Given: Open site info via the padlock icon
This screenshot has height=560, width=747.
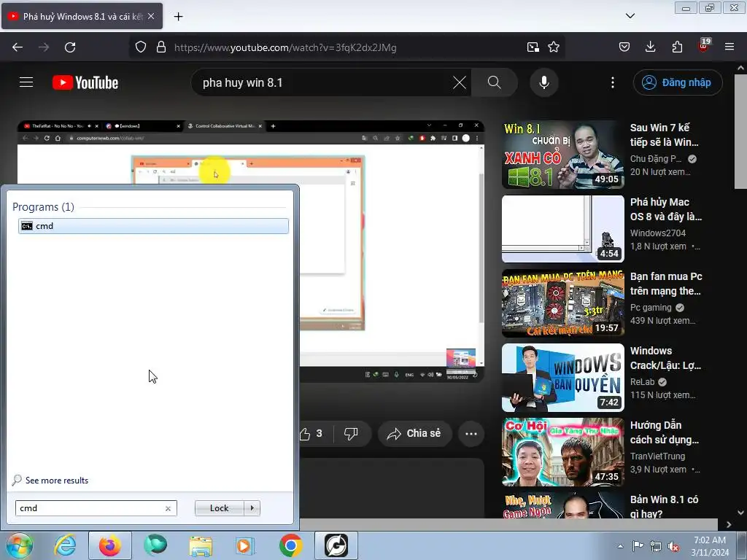Looking at the screenshot, I should pyautogui.click(x=161, y=47).
